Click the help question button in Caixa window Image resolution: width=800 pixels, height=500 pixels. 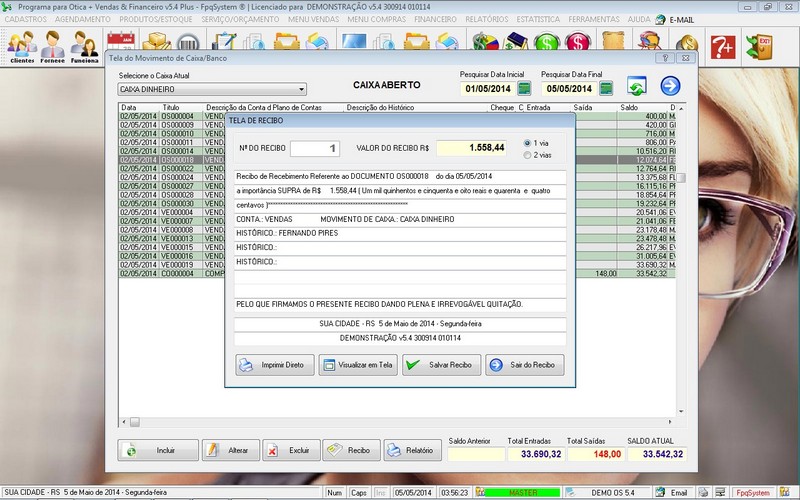coord(665,58)
